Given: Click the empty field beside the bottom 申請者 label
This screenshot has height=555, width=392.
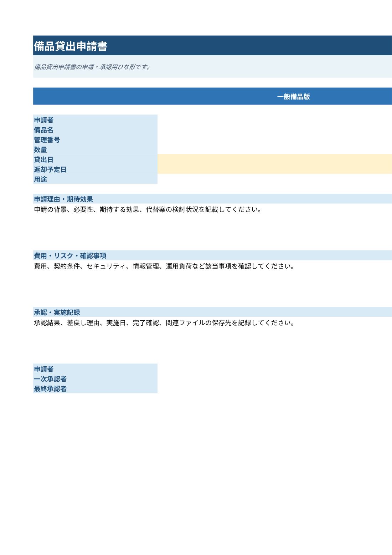Looking at the screenshot, I should tap(275, 369).
